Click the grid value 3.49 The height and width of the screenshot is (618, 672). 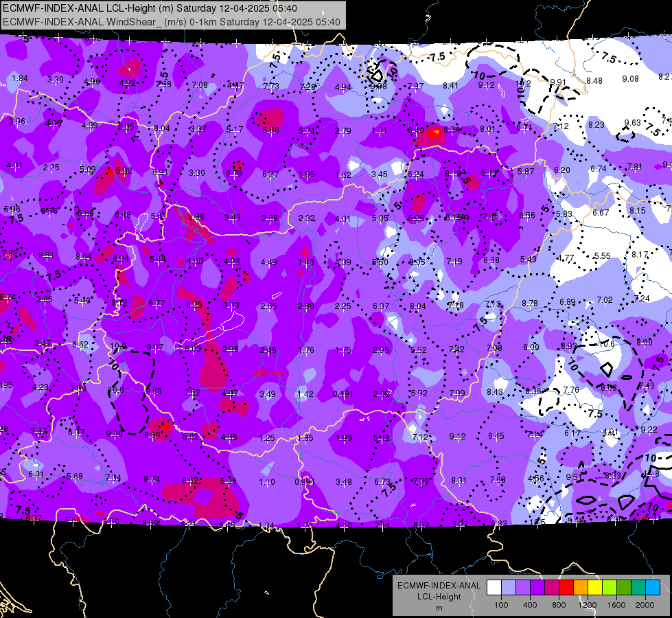point(268,393)
